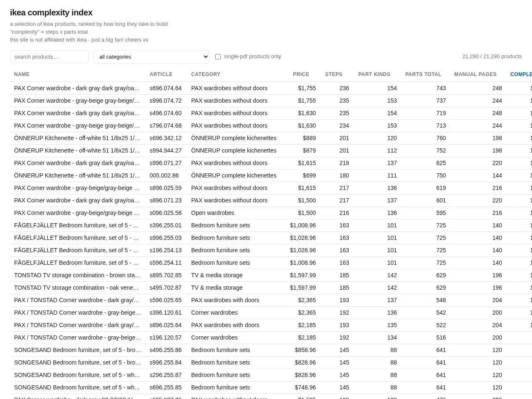
Task: Click the PAX Corner wardrobe name in s896.071.23 row
Action: coord(77,200)
